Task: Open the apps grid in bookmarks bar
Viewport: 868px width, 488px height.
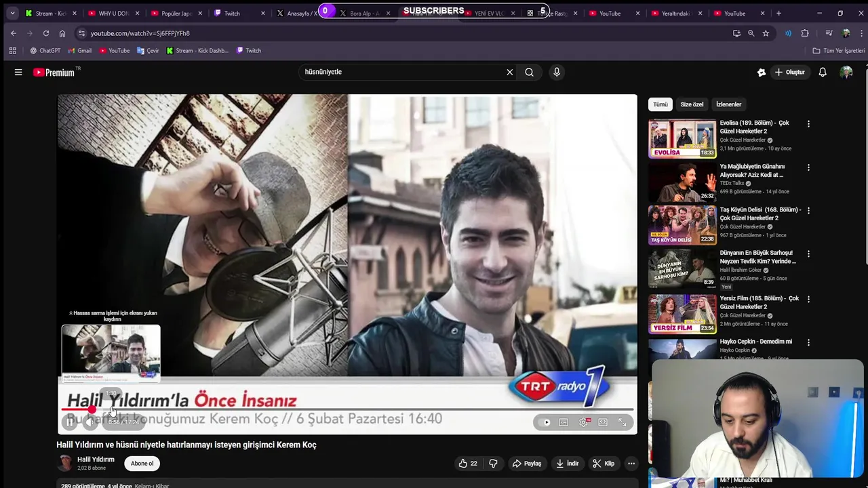Action: point(12,50)
